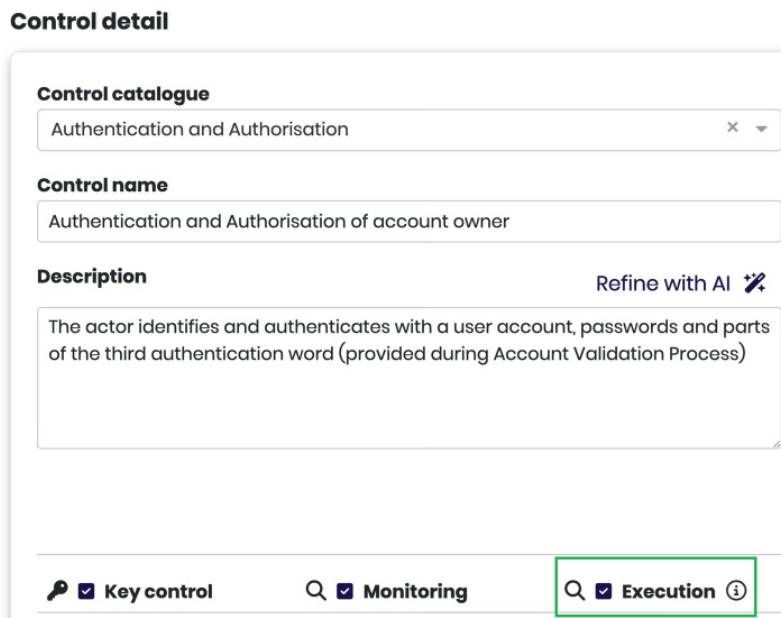
Task: Click the Monitoring label text
Action: [x=415, y=592]
